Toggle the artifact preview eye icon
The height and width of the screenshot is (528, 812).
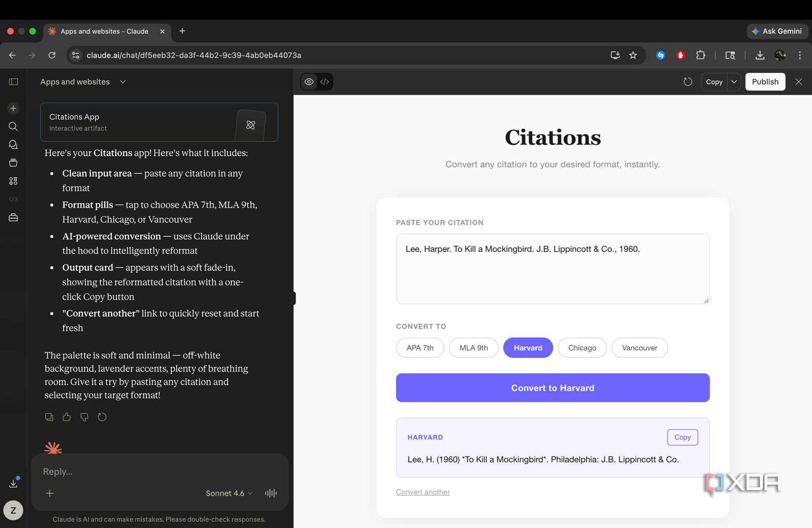click(x=309, y=82)
